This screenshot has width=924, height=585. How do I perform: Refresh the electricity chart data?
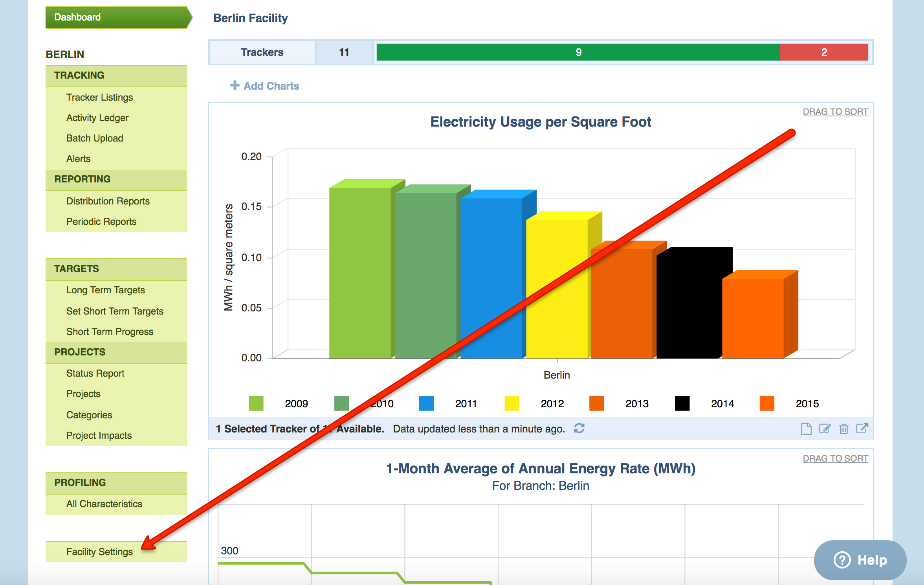[x=579, y=428]
